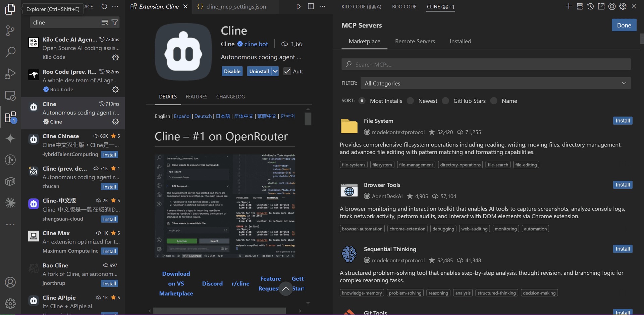This screenshot has height=315, width=644.
Task: Open Cline in new editor popout
Action: point(601,6)
